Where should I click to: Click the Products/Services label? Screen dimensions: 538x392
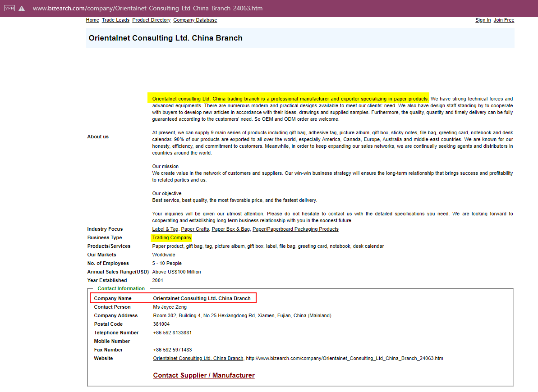point(109,246)
